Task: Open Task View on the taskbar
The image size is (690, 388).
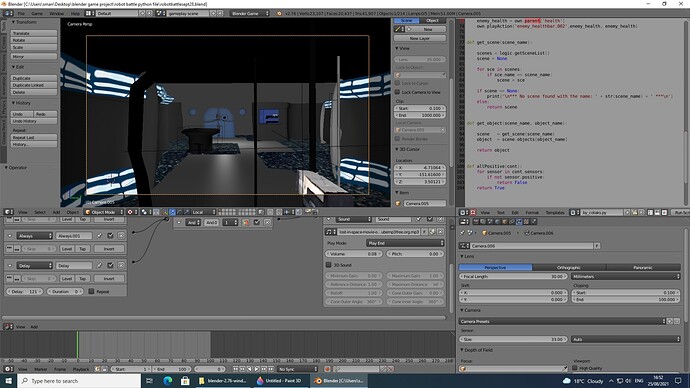Action: pyautogui.click(x=150, y=381)
